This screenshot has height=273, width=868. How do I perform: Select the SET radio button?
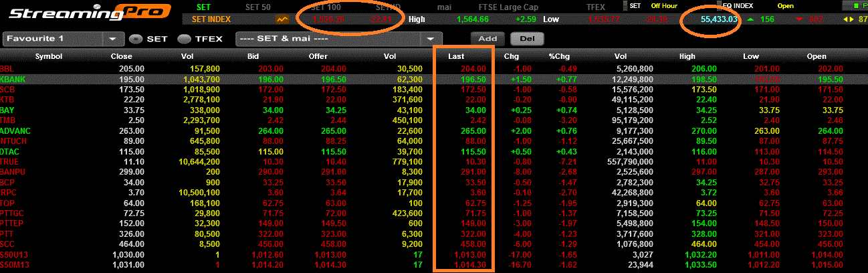135,39
